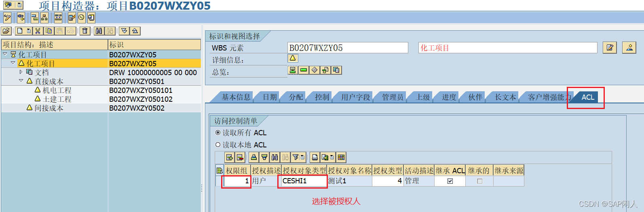Select 间接成本 in the project tree

click(x=49, y=108)
